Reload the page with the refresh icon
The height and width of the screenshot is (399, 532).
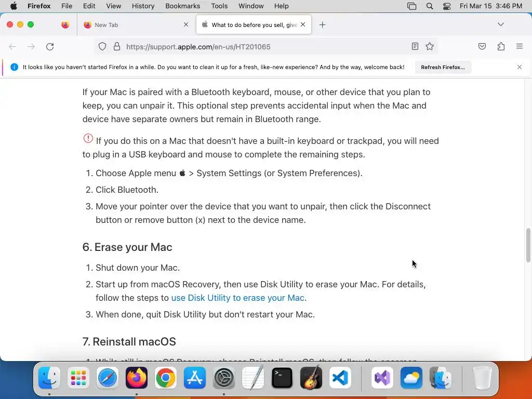pyautogui.click(x=50, y=46)
